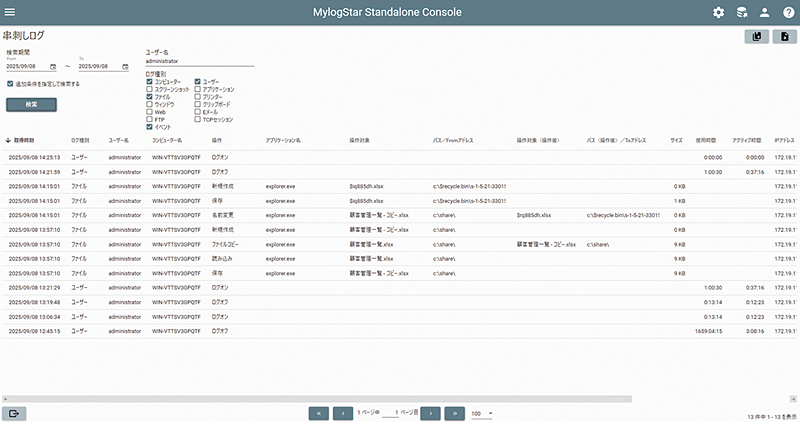Click the ログ種別 column header
The height and width of the screenshot is (425, 800).
click(80, 141)
